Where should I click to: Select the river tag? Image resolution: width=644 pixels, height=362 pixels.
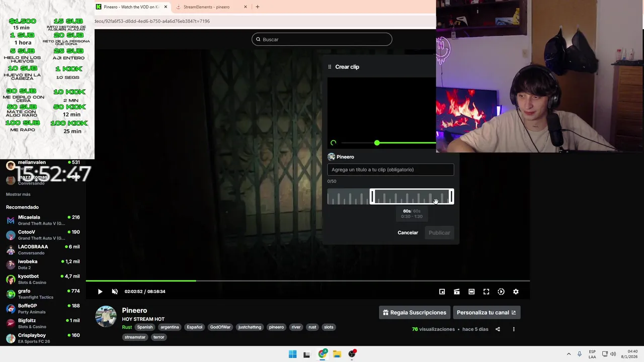(296, 327)
